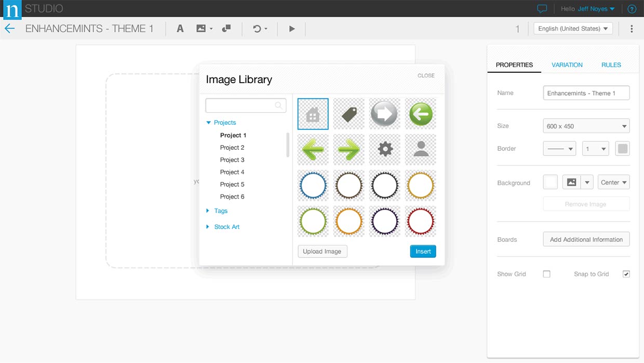Select the house image thumbnail
644x363 pixels.
click(313, 114)
